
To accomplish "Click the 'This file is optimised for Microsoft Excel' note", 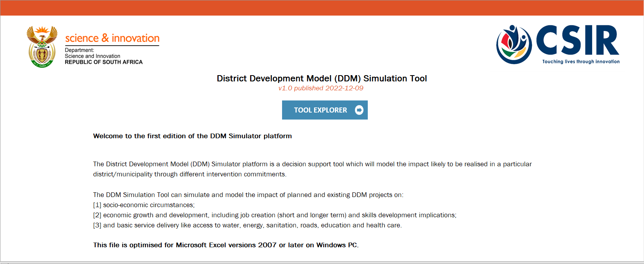I will [226, 245].
